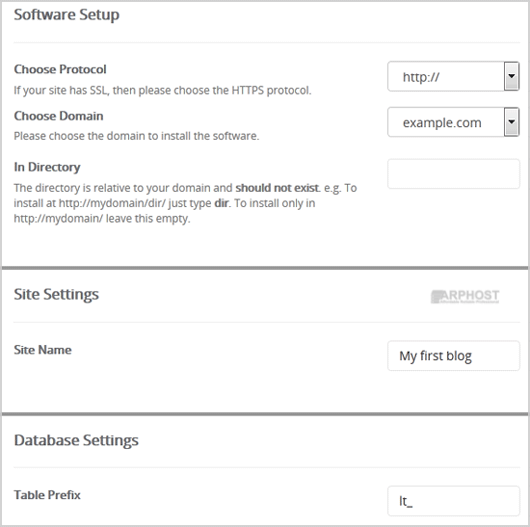Click the Choose Protocol label

pos(60,69)
